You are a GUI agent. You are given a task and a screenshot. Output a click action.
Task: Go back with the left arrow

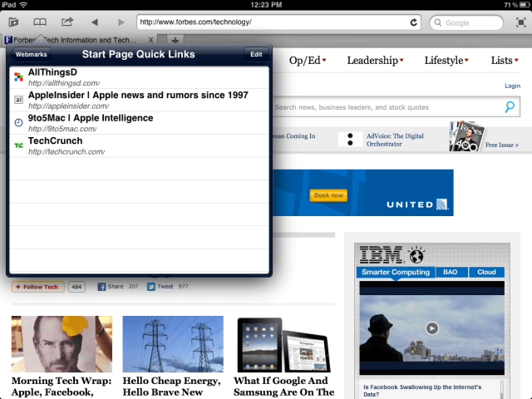[94, 22]
